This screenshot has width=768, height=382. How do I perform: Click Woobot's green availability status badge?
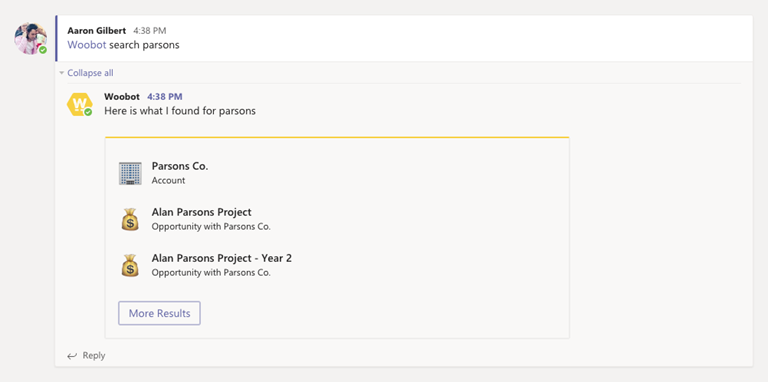(x=88, y=112)
